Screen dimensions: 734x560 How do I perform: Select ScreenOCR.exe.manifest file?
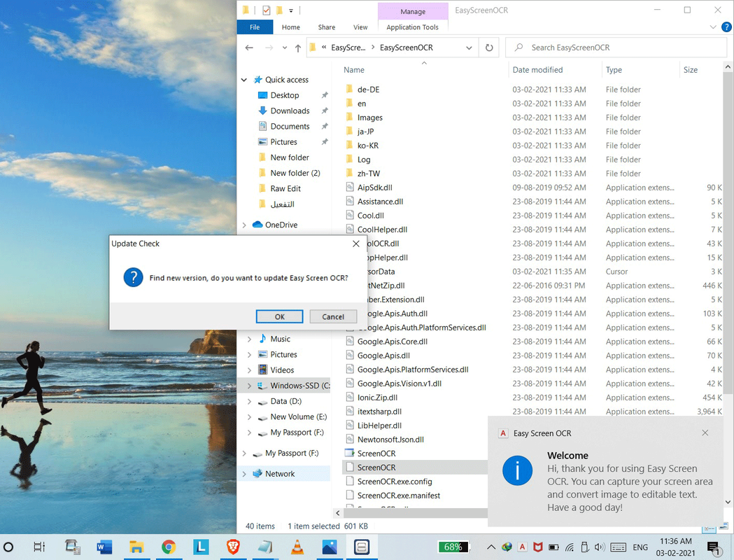tap(398, 496)
